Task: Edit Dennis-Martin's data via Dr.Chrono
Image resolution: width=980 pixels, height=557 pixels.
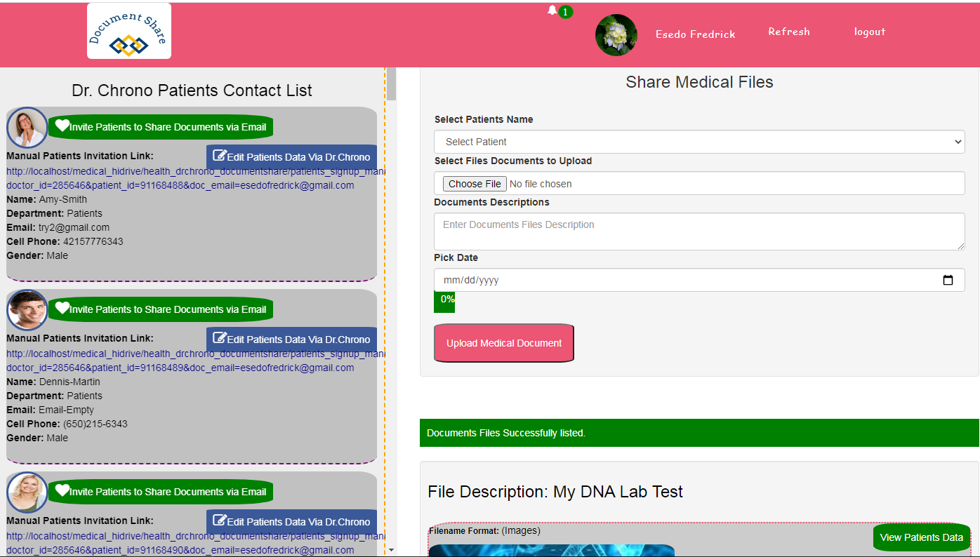Action: point(291,339)
